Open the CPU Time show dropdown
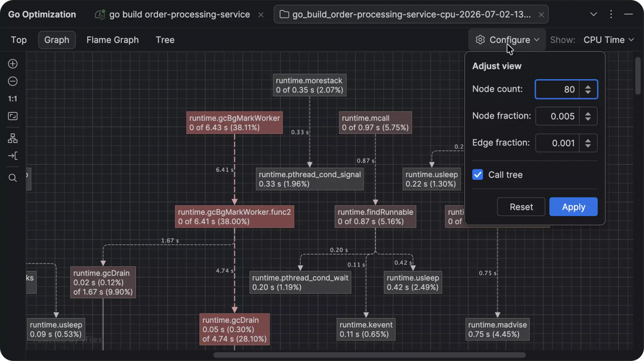 tap(608, 40)
